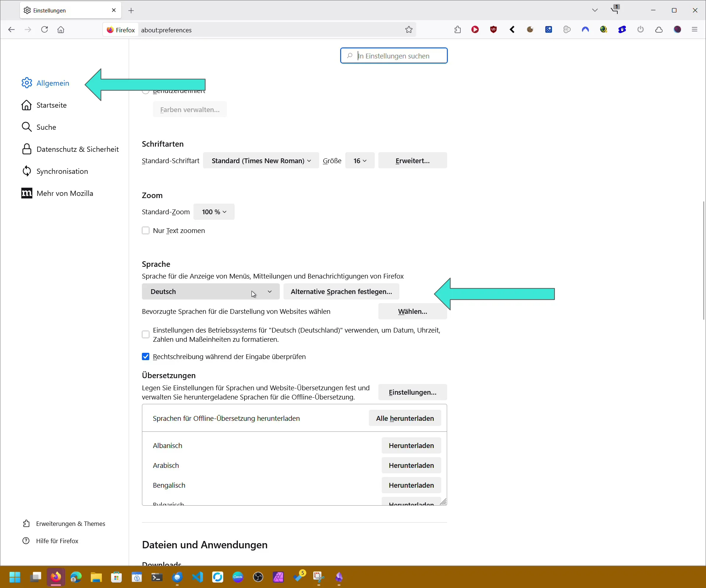
Task: Bookmark this page with the star icon
Action: (409, 30)
